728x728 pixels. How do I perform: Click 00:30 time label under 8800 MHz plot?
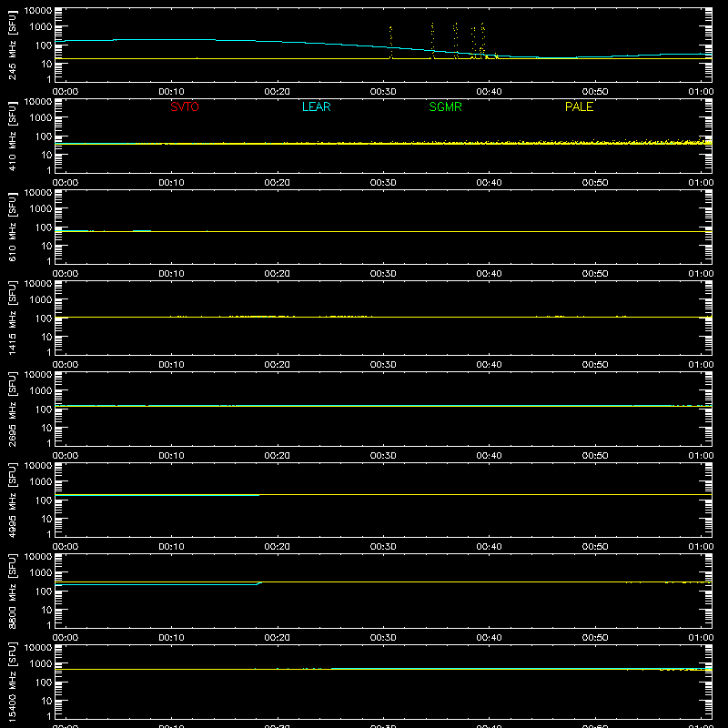tap(383, 638)
